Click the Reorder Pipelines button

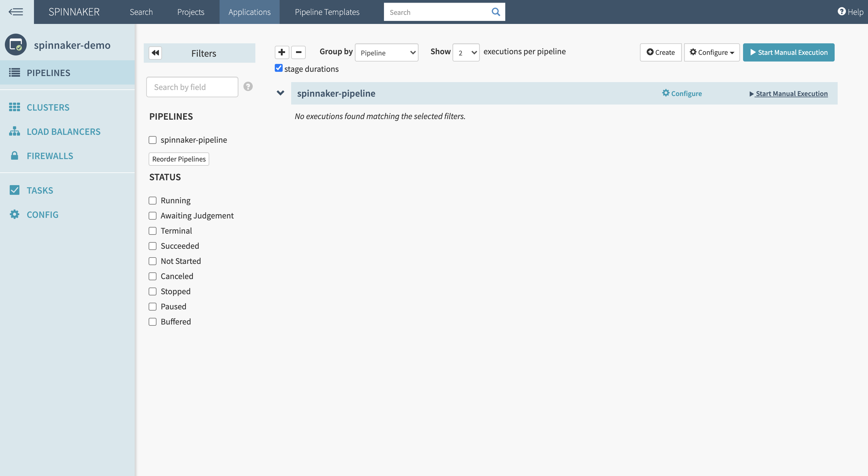(x=179, y=159)
